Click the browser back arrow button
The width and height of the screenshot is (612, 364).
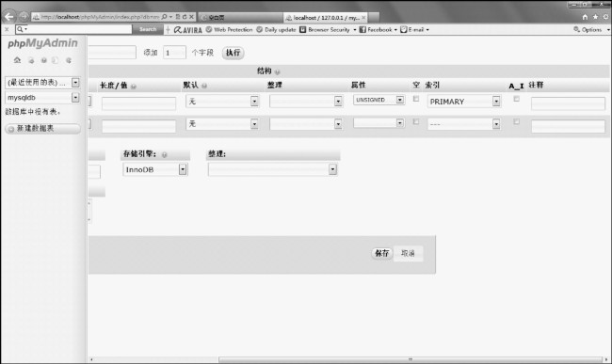(9, 17)
